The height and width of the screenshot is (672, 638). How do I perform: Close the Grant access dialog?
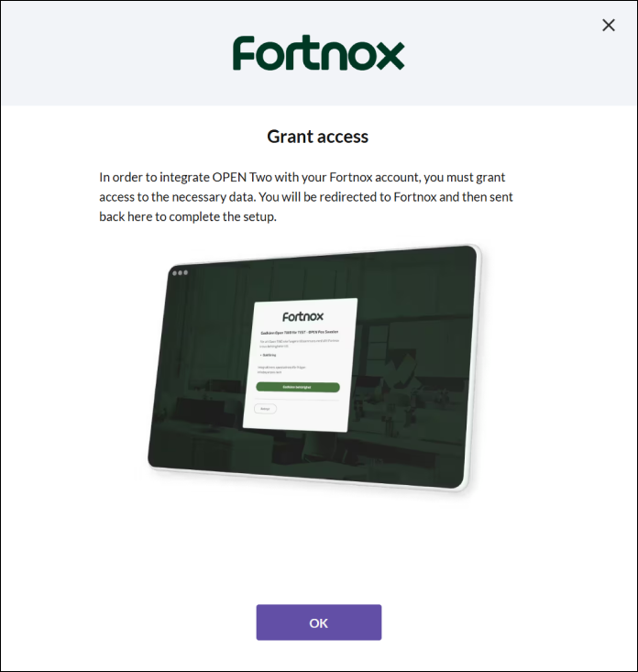tap(609, 26)
